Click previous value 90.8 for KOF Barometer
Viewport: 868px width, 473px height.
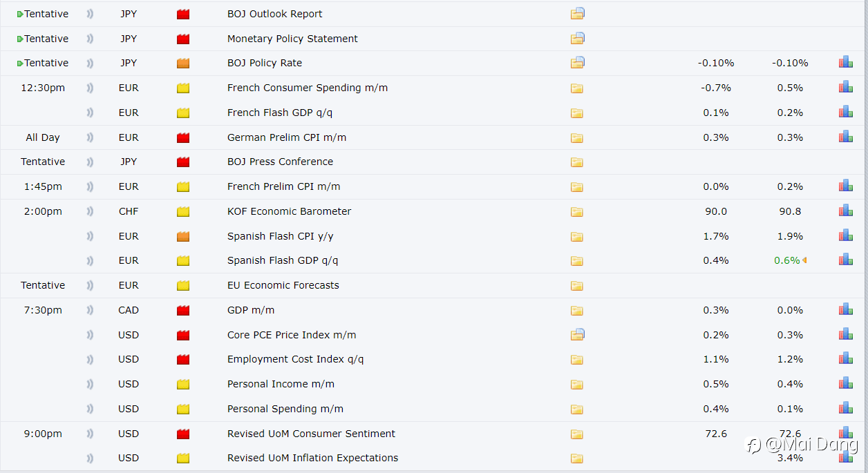click(790, 211)
